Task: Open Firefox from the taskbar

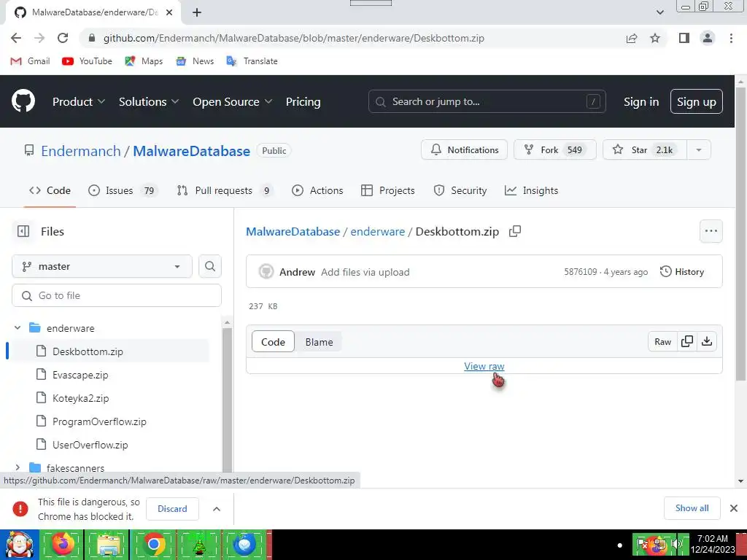Action: pyautogui.click(x=62, y=544)
